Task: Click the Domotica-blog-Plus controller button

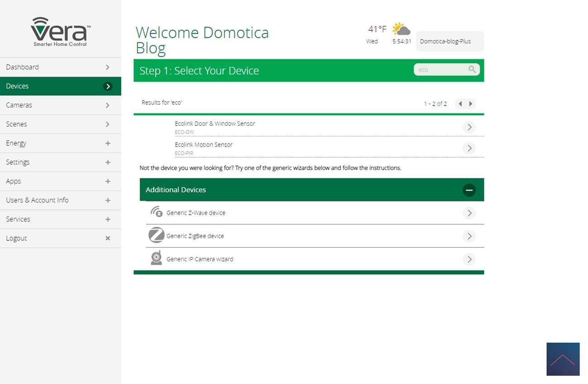Action: pyautogui.click(x=449, y=42)
